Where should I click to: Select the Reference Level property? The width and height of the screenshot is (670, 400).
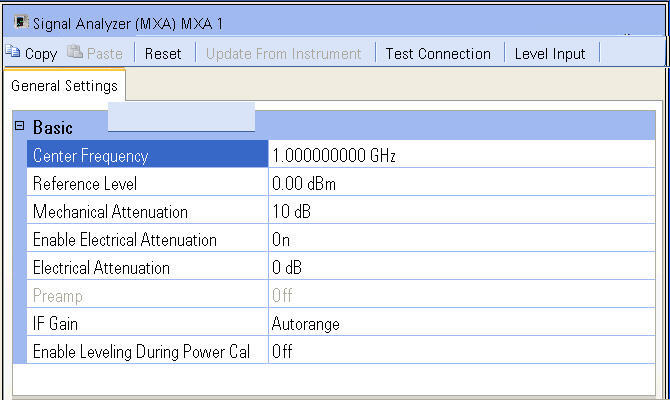[x=85, y=184]
